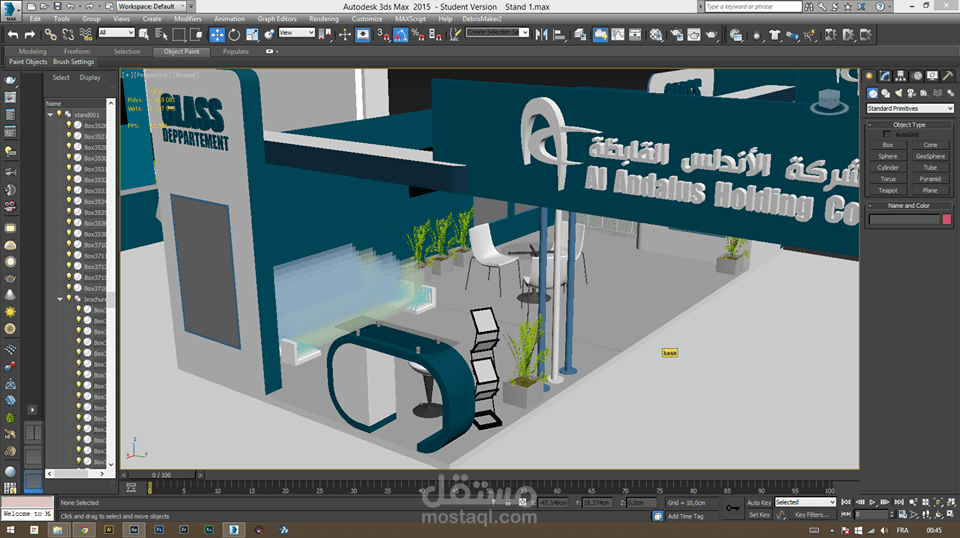Open the Material Editor icon
Viewport: 960px width, 538px height.
coord(656,35)
